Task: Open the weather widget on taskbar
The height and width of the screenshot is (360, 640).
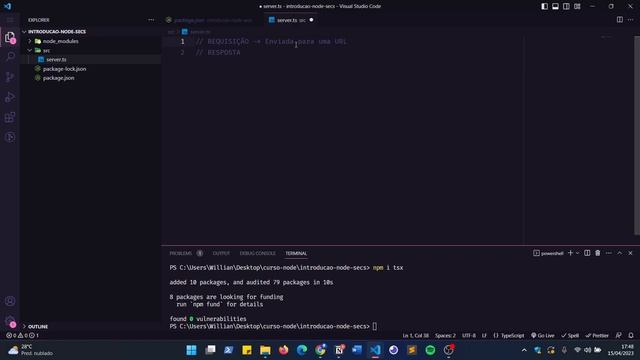Action: click(31, 350)
